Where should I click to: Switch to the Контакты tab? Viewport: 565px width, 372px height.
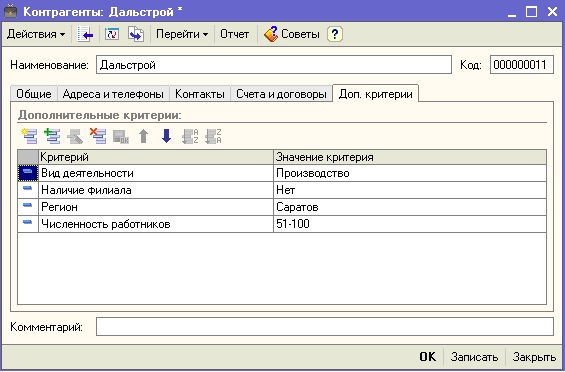coord(200,94)
